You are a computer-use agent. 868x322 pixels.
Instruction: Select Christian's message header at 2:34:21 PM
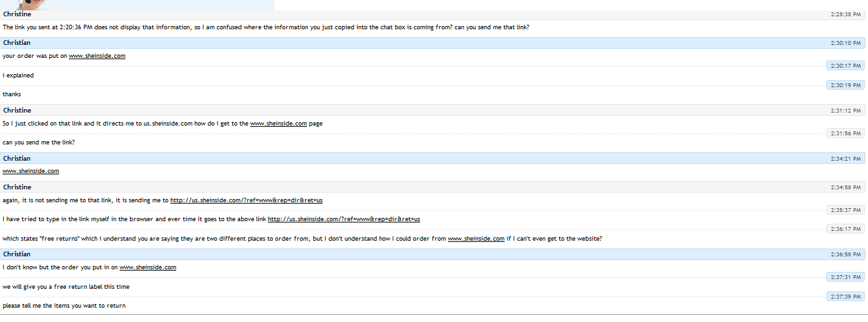point(17,159)
